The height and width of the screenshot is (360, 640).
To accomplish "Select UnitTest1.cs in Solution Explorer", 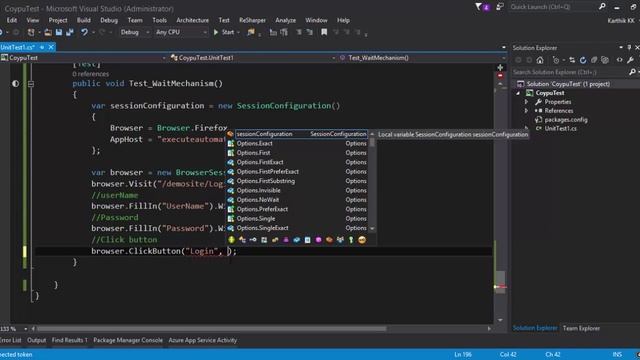I will tap(560, 128).
